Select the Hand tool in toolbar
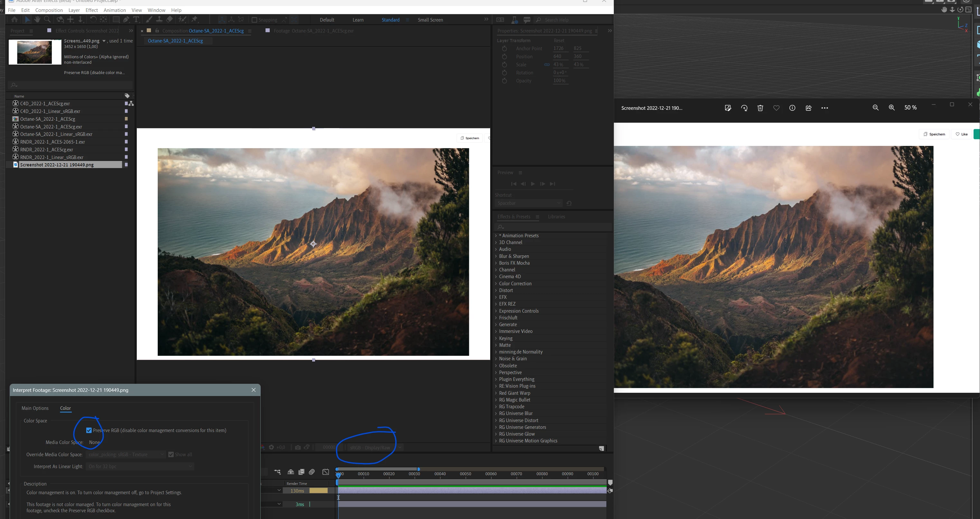 pos(37,19)
